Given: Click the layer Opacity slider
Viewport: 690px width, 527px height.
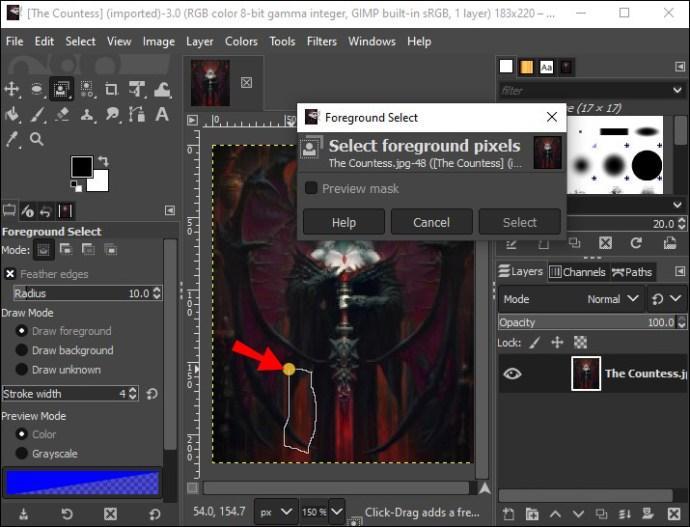Looking at the screenshot, I should [587, 322].
